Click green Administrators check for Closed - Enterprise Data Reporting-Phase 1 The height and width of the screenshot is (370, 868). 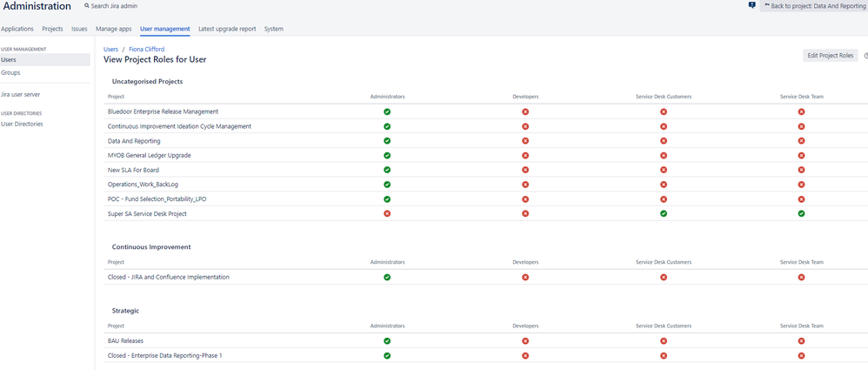[387, 355]
